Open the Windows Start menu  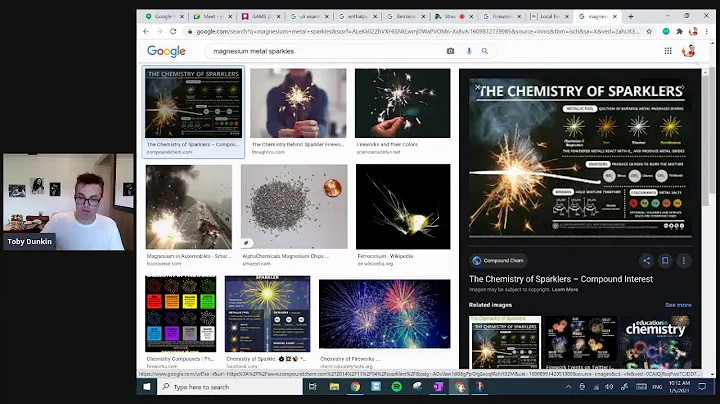coord(147,387)
